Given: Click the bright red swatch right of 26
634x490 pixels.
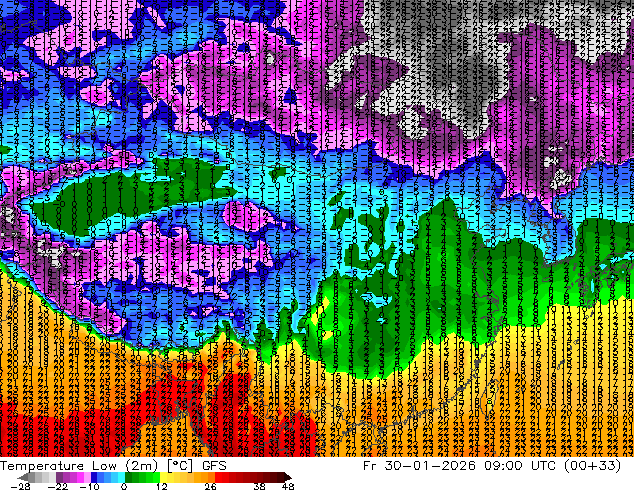Looking at the screenshot, I should (218, 477).
